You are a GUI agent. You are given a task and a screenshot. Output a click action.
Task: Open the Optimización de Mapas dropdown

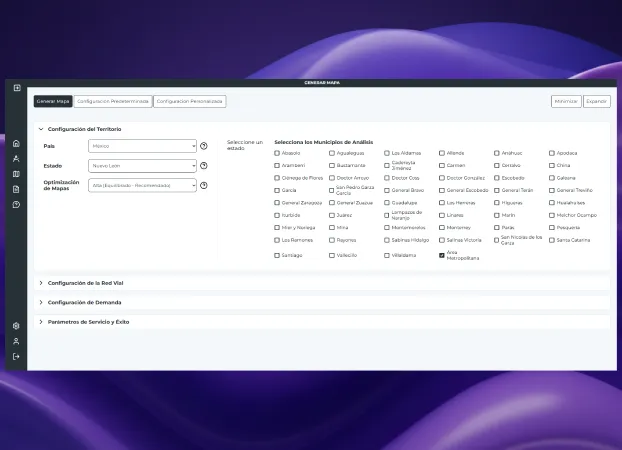coord(143,185)
